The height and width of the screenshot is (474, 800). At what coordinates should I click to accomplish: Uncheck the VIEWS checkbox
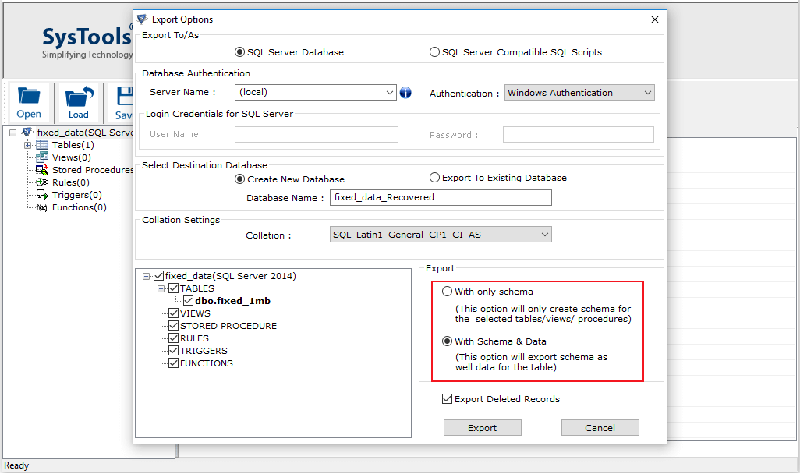(173, 313)
